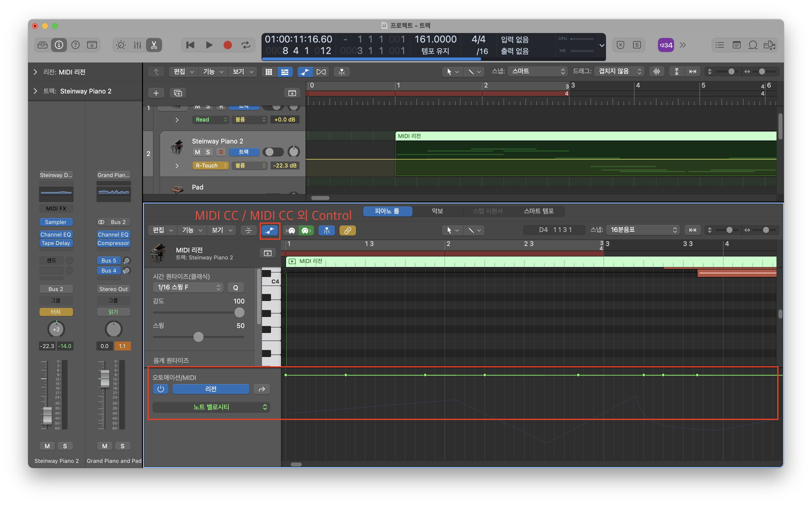This screenshot has height=505, width=812.
Task: Toggle the automation/MIDI power button
Action: pos(161,389)
